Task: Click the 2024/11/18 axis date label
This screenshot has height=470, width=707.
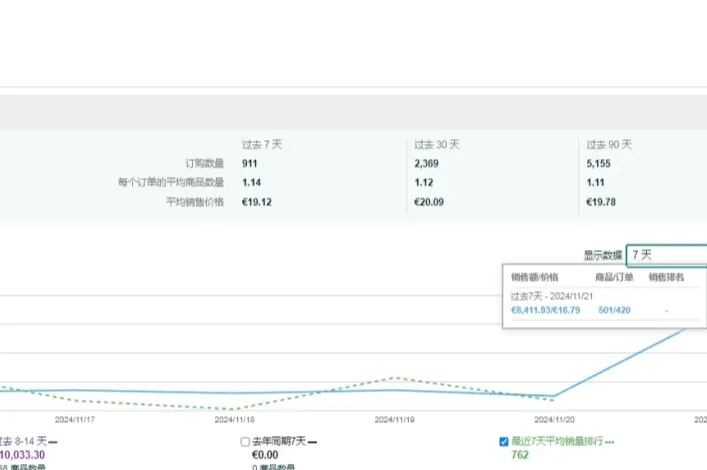Action: click(x=234, y=420)
